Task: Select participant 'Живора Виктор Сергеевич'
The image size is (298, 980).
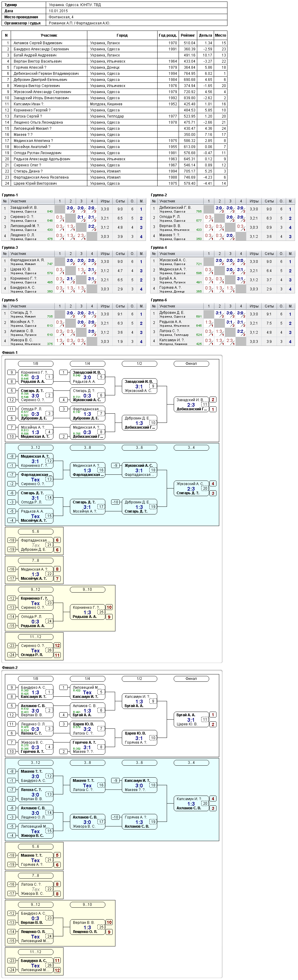Action: pyautogui.click(x=37, y=85)
